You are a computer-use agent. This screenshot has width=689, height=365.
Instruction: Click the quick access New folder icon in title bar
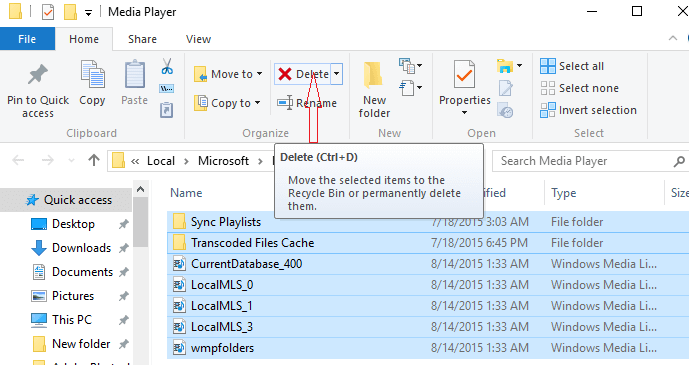coord(70,12)
